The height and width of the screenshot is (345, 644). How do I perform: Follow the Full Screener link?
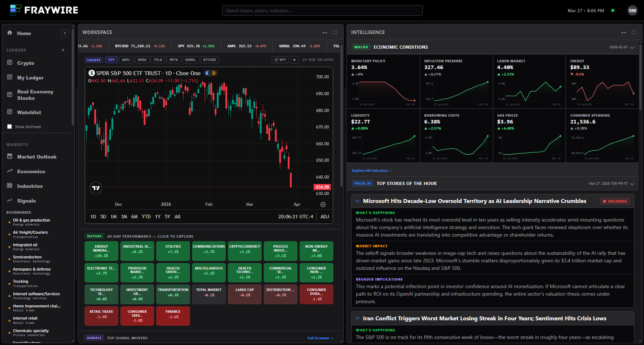(320, 338)
